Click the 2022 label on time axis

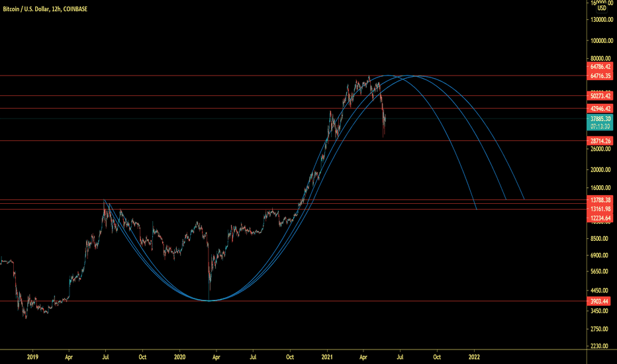(x=474, y=357)
